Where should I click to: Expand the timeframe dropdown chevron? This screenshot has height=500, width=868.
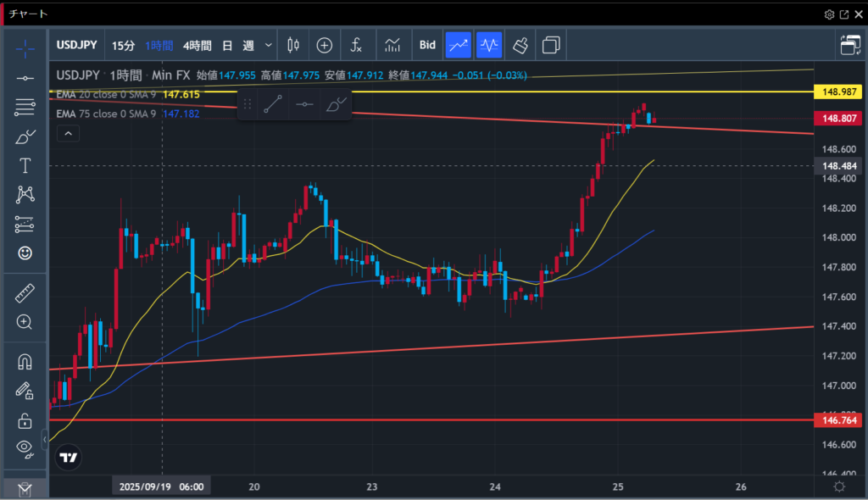point(269,45)
